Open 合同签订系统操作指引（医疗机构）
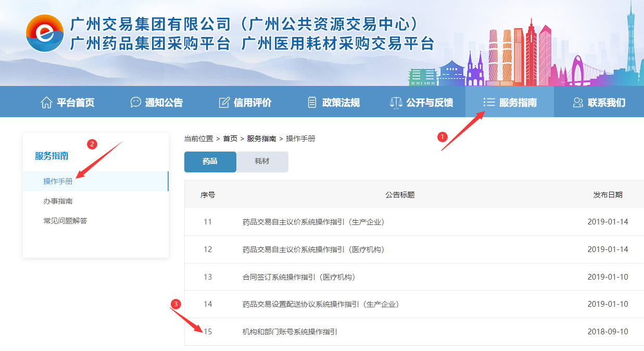The width and height of the screenshot is (644, 351). click(x=298, y=277)
